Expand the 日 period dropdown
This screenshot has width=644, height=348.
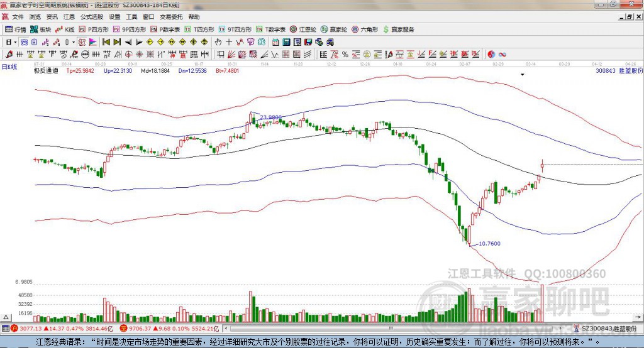point(15,42)
